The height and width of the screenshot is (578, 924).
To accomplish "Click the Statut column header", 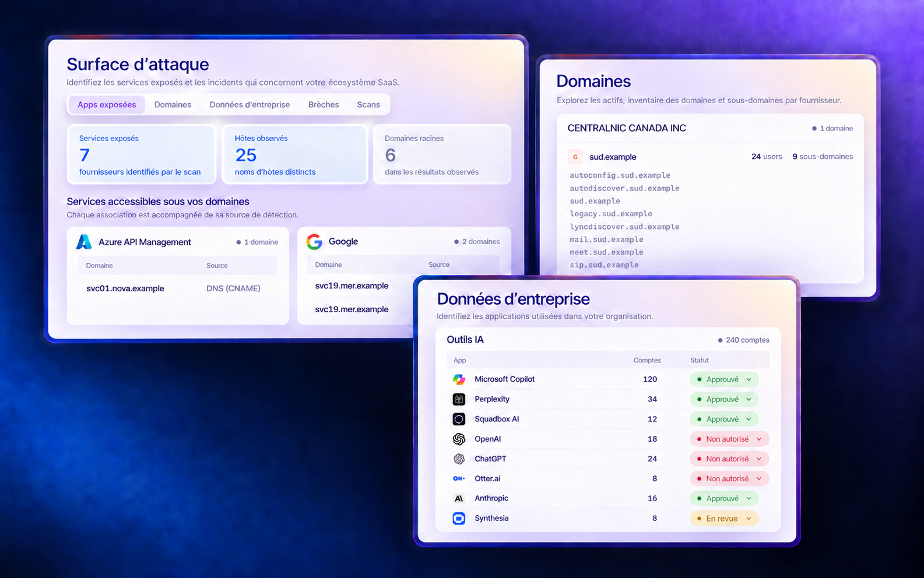I will tap(700, 360).
